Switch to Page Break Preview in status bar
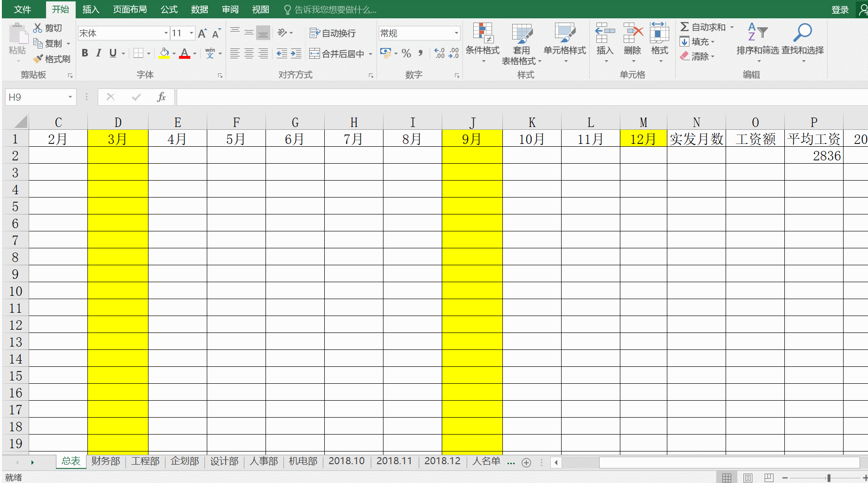The width and height of the screenshot is (868, 483). click(769, 478)
